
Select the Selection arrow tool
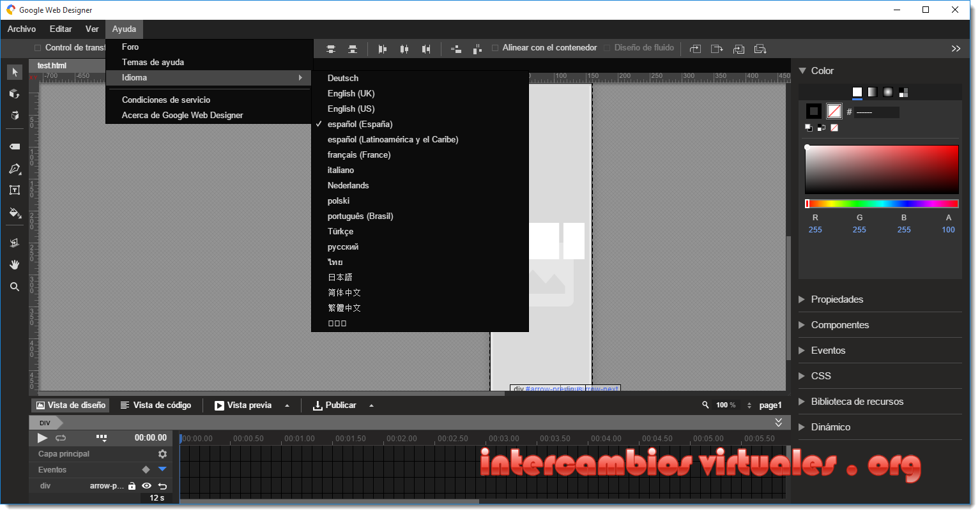[x=15, y=72]
